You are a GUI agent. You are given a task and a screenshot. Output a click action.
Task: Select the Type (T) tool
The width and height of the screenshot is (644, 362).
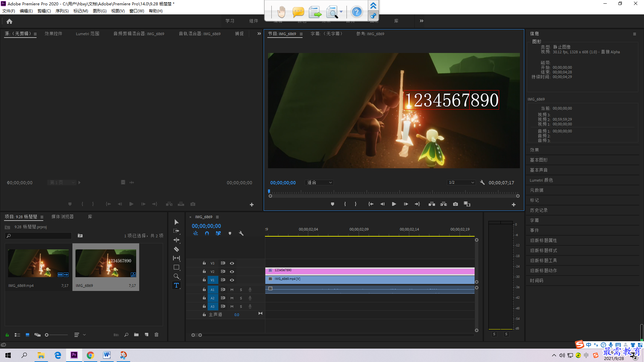(176, 285)
